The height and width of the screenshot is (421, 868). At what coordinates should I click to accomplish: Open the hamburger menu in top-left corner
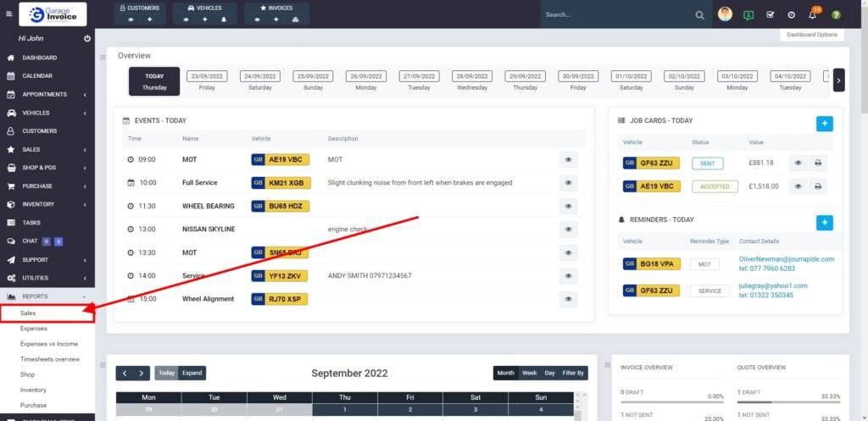click(10, 13)
